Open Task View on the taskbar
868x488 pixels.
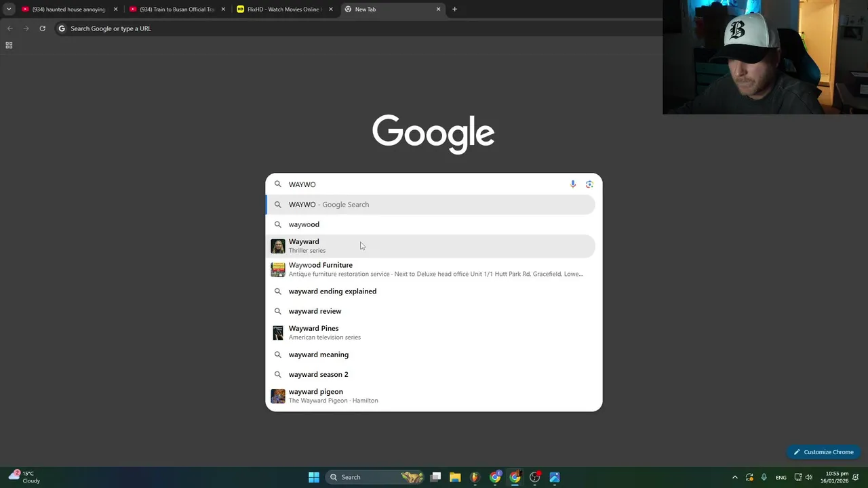point(436,477)
